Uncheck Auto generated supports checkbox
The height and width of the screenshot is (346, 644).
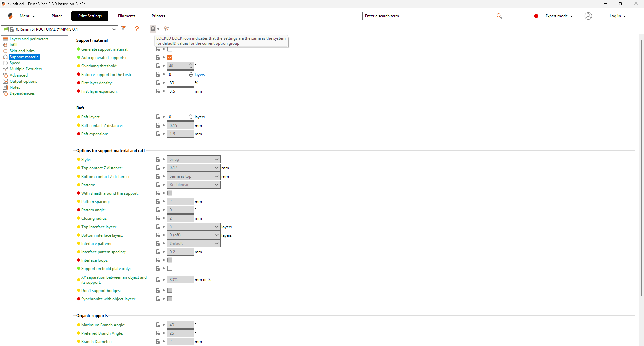[170, 58]
